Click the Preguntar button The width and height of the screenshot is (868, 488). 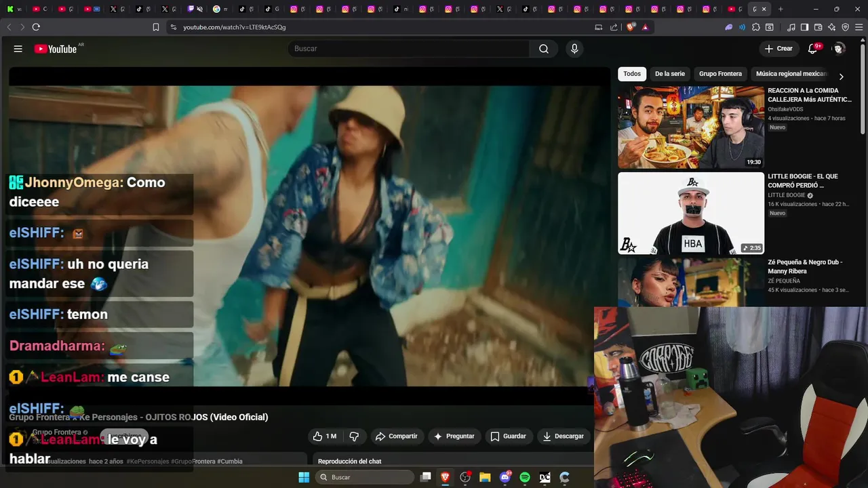pyautogui.click(x=454, y=436)
